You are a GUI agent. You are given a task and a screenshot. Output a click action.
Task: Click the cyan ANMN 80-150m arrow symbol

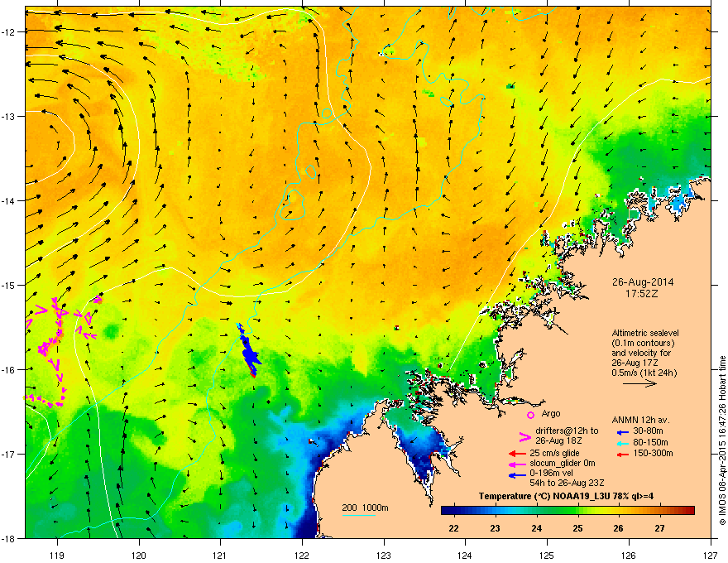(x=623, y=444)
